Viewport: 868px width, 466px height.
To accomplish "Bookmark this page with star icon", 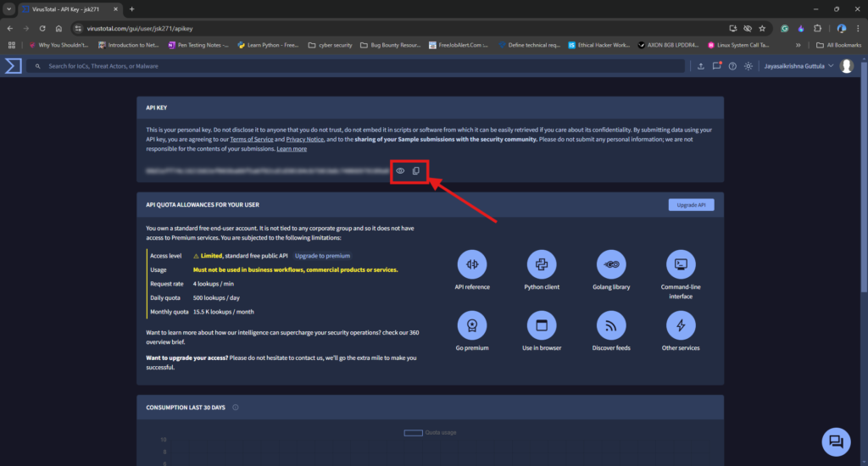I will [x=762, y=28].
